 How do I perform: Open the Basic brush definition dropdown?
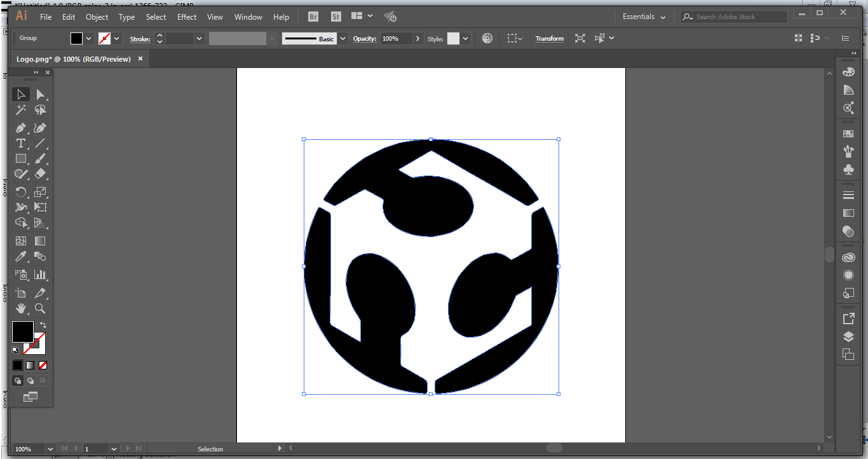tap(343, 39)
